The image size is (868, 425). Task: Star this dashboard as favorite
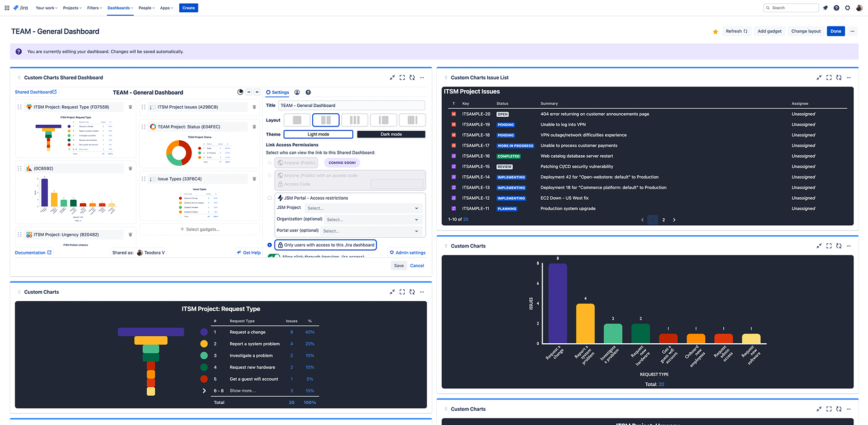(x=716, y=32)
